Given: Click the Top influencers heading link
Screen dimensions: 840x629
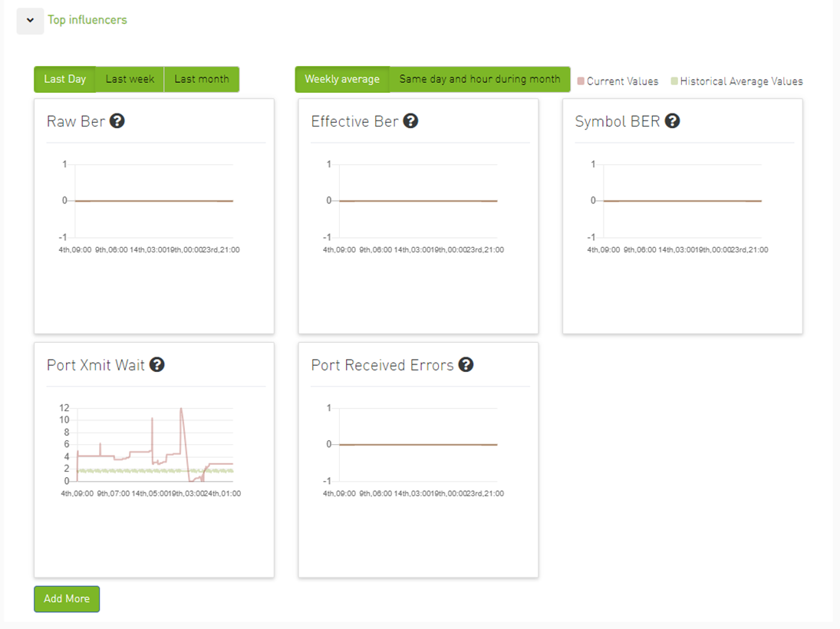Looking at the screenshot, I should click(x=87, y=20).
